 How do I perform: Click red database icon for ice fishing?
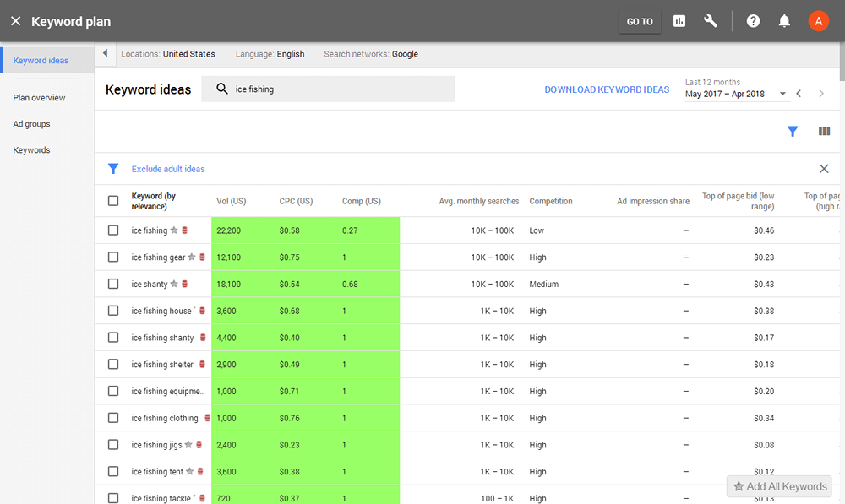(x=184, y=230)
